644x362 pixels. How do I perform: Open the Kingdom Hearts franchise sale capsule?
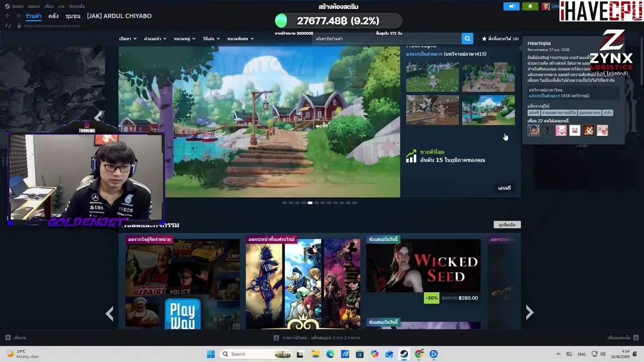pyautogui.click(x=303, y=282)
